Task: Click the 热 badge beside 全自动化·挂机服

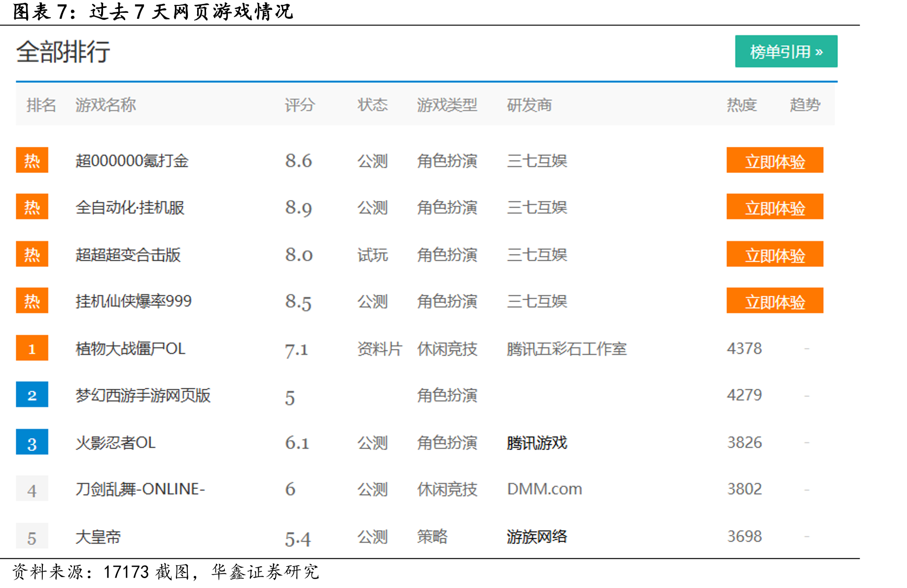Action: [32, 207]
